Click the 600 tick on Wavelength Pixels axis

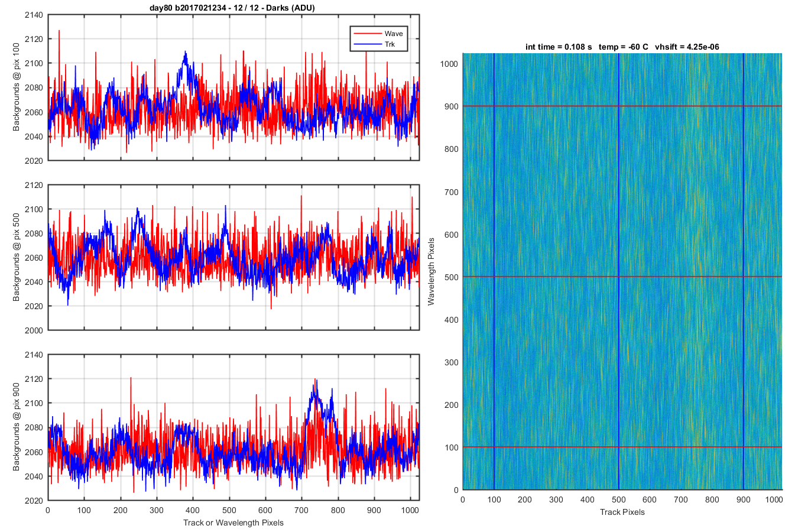pos(452,235)
